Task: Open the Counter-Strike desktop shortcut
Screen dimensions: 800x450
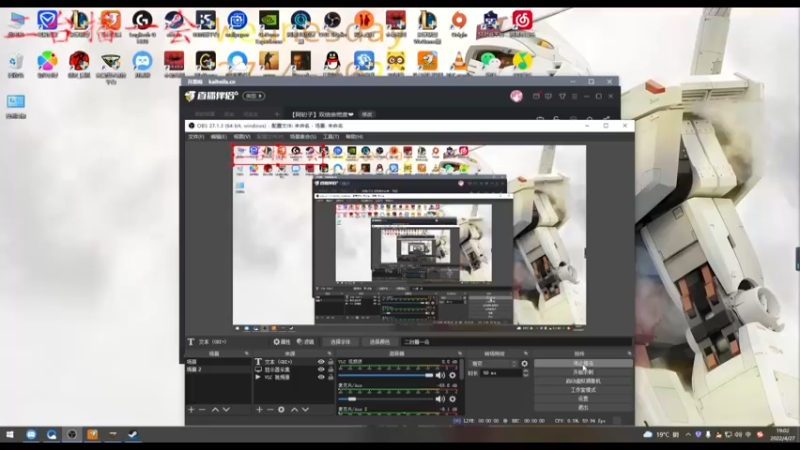Action: [269, 62]
